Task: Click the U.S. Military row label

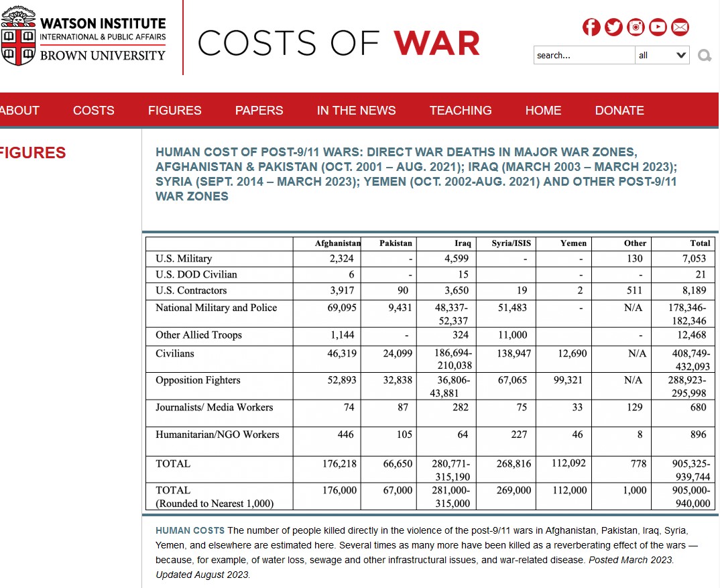Action: [x=184, y=258]
